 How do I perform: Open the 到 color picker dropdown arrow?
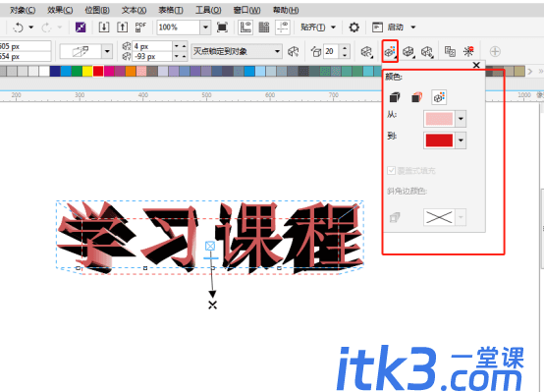coord(461,140)
